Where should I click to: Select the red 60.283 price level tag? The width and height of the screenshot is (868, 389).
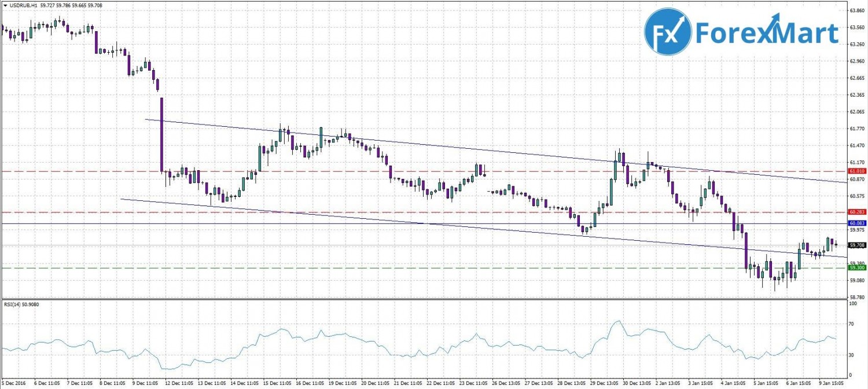point(856,212)
